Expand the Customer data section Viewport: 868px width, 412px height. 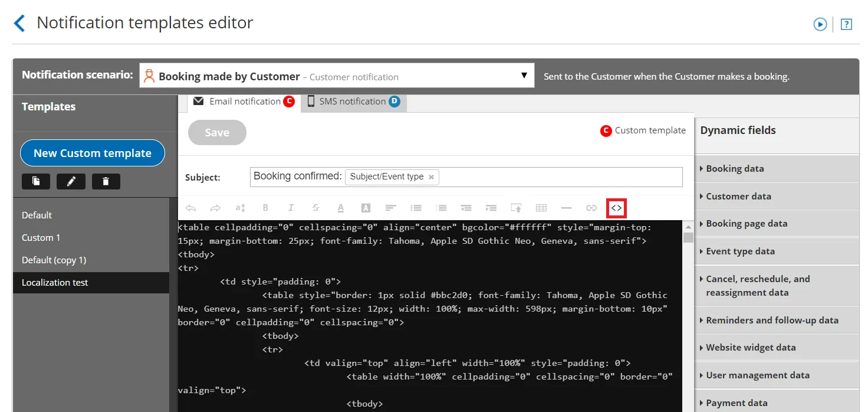tap(777, 196)
